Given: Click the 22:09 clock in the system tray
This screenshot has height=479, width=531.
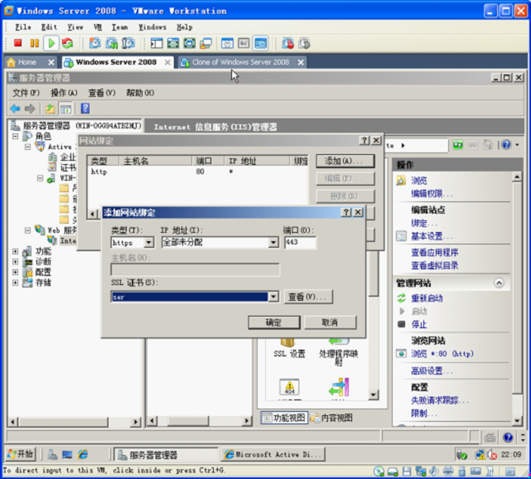Looking at the screenshot, I should click(x=511, y=454).
